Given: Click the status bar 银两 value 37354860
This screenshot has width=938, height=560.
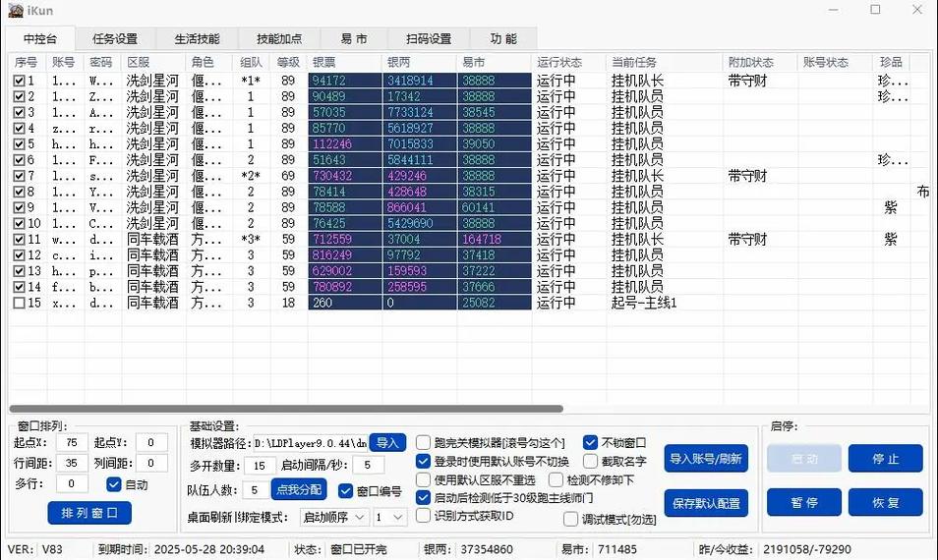Looking at the screenshot, I should [x=487, y=549].
